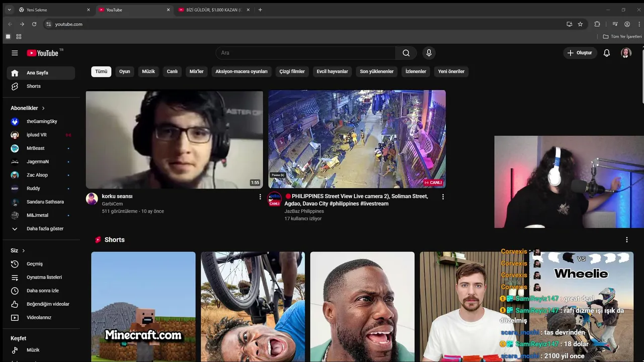
Task: Click the YouTube logo
Action: (43, 53)
